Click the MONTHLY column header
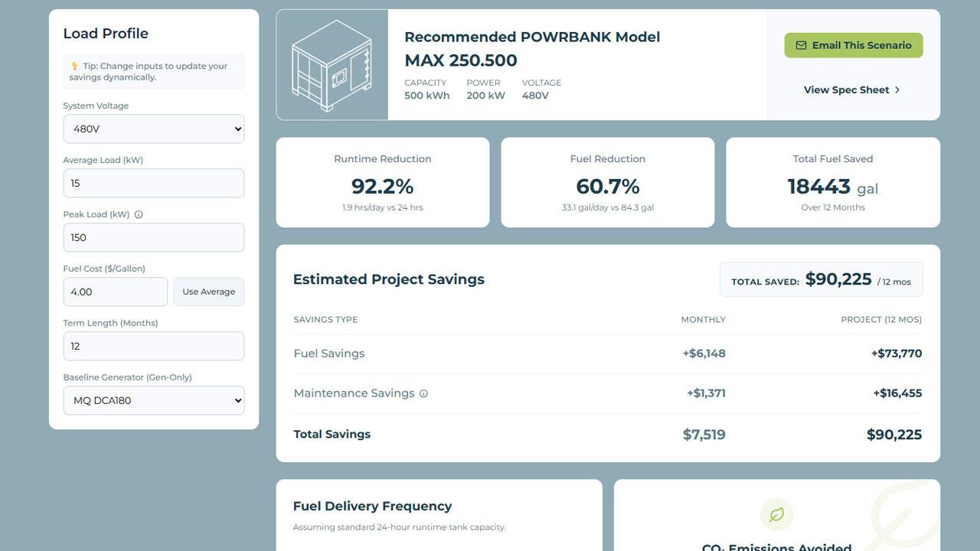 (x=704, y=319)
